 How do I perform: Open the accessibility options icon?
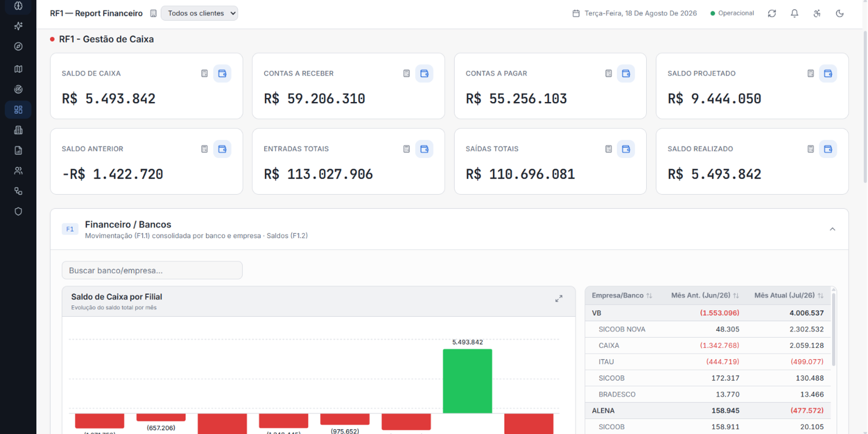pos(817,14)
